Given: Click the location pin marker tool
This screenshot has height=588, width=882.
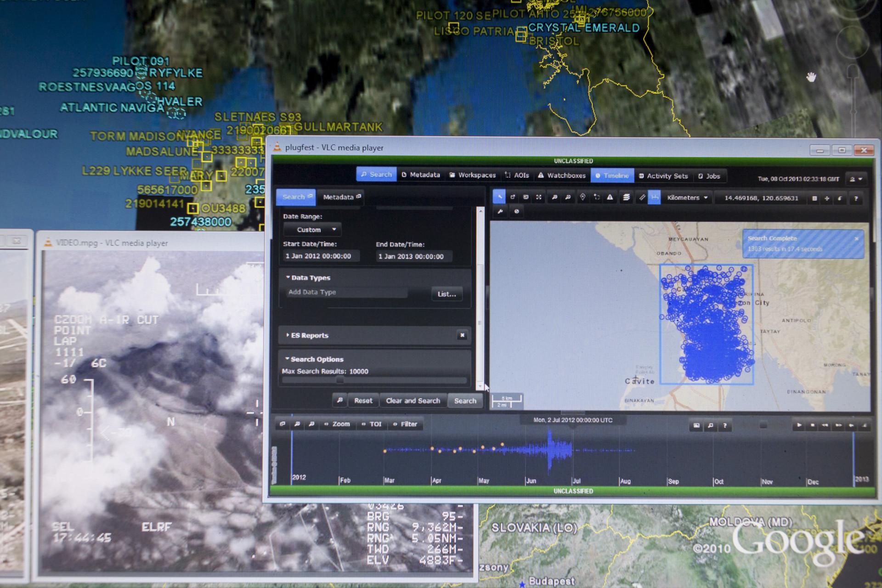Looking at the screenshot, I should [x=582, y=197].
